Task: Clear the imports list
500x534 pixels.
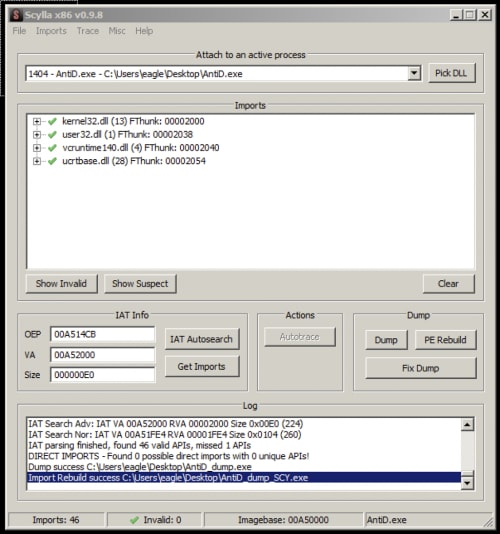Action: pos(448,284)
